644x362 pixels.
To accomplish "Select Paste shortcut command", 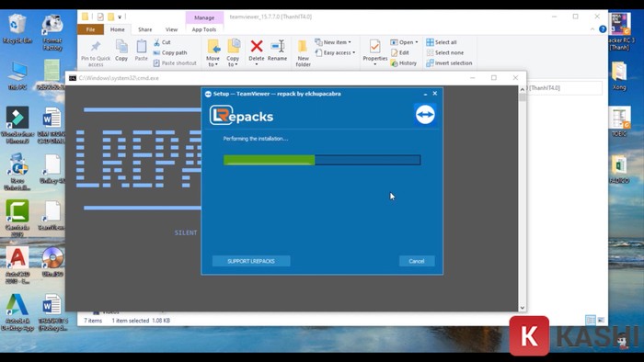I will coord(175,63).
